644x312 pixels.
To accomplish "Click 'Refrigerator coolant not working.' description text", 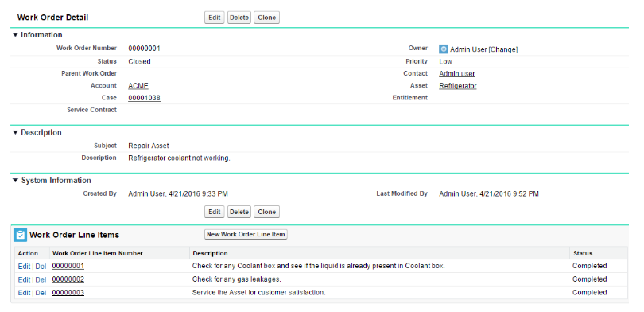I will pos(179,158).
